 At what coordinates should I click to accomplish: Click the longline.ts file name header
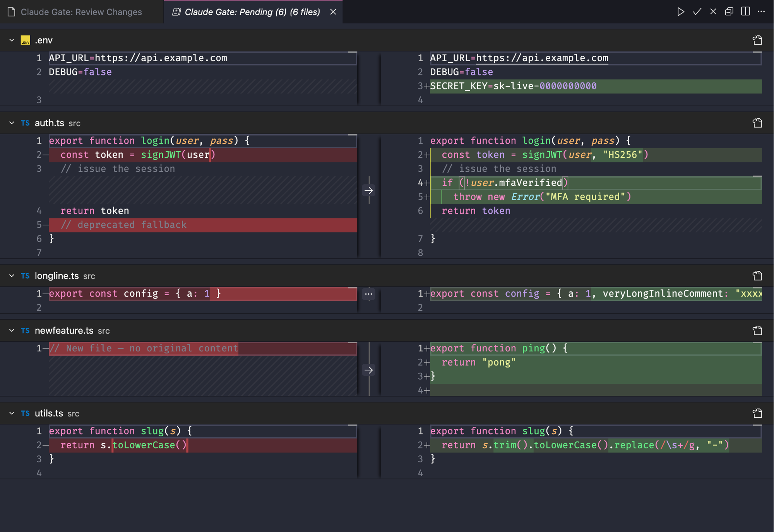57,276
